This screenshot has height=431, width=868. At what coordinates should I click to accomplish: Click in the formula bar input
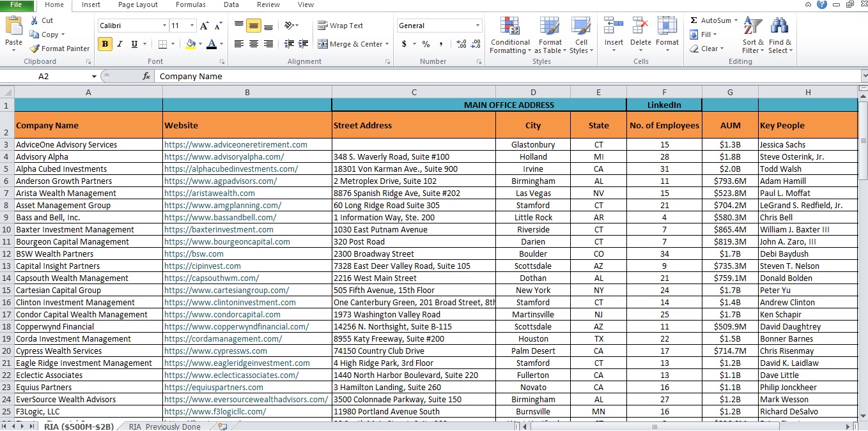(x=505, y=76)
